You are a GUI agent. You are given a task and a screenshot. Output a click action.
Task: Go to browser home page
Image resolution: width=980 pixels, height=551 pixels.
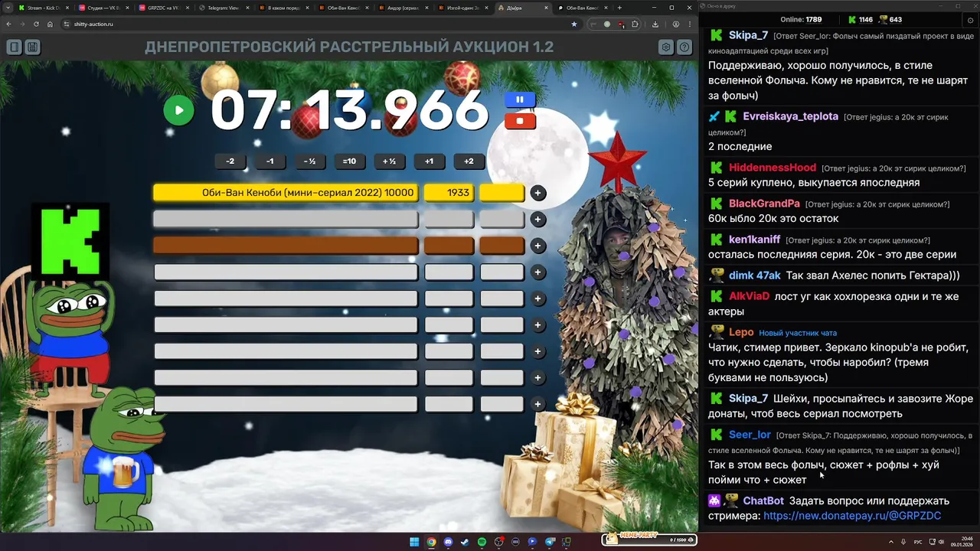[50, 24]
